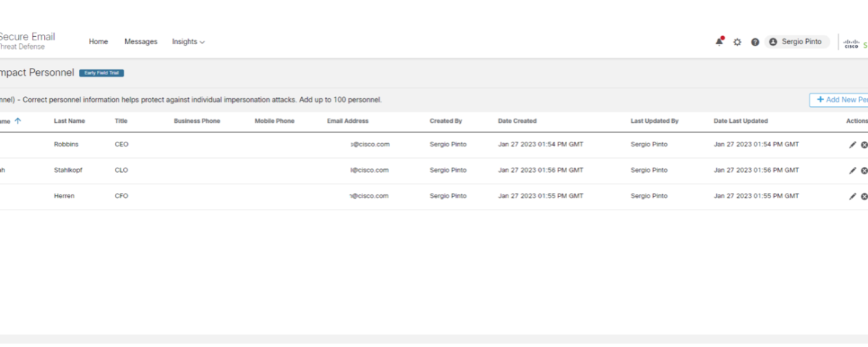Image resolution: width=868 pixels, height=347 pixels.
Task: Click the CLO title cell
Action: 122,170
